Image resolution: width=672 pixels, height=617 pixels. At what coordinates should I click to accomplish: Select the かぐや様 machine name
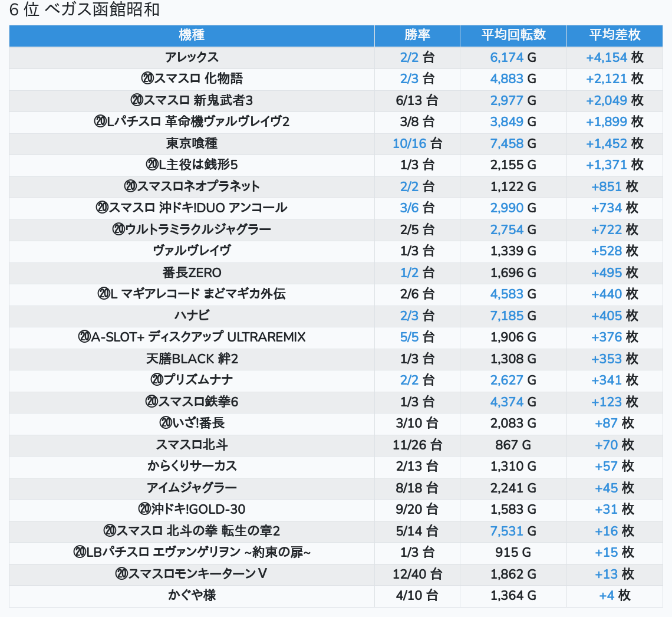point(192,596)
